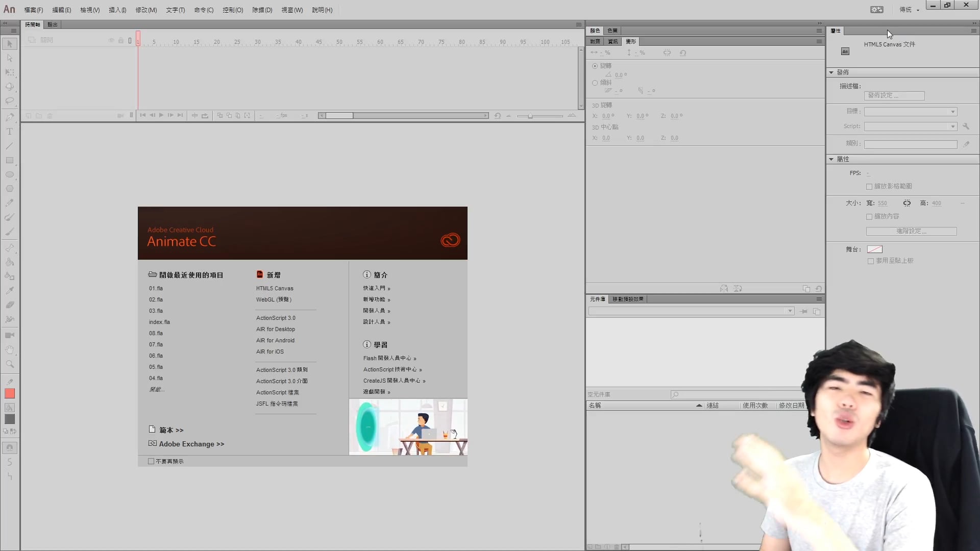Check the 不要再顯示 checkbox
980x551 pixels.
pyautogui.click(x=151, y=461)
